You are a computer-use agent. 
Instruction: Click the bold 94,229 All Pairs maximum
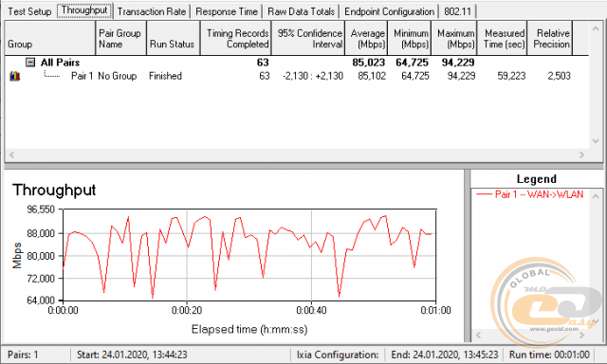coord(458,63)
